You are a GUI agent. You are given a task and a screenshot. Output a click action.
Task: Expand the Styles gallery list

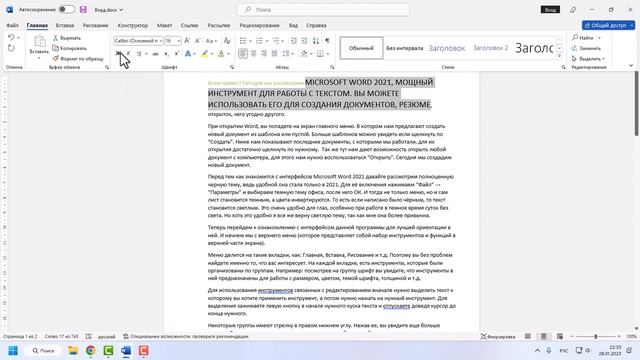[x=559, y=56]
